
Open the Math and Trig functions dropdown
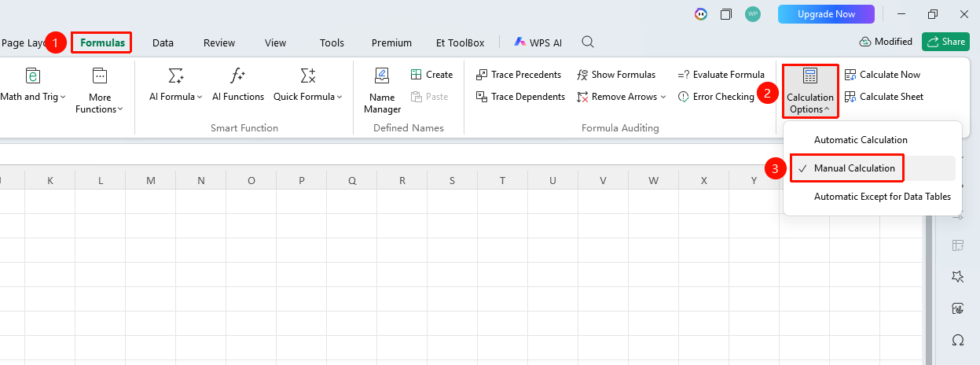coord(33,86)
